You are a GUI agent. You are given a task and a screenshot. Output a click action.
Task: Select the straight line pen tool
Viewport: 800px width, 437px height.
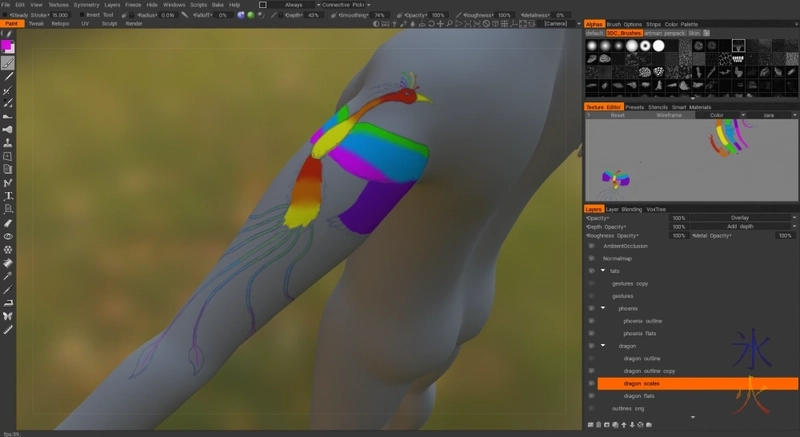click(8, 76)
